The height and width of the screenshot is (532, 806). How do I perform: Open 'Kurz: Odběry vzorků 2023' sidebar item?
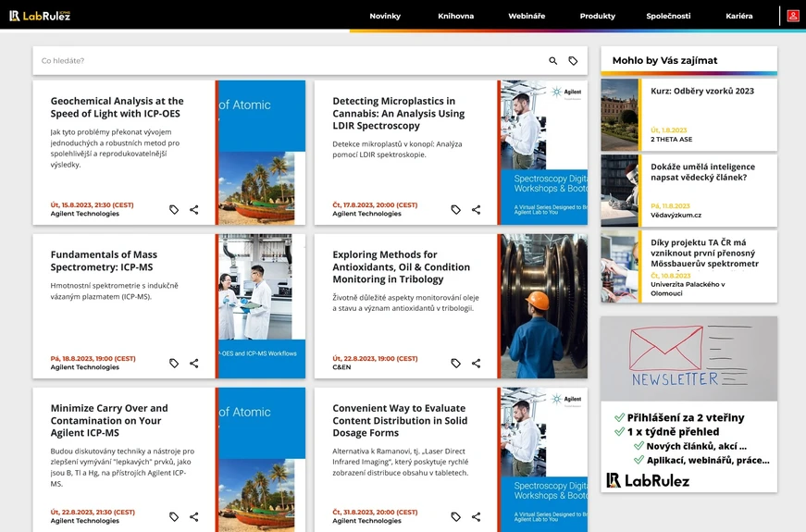(702, 91)
